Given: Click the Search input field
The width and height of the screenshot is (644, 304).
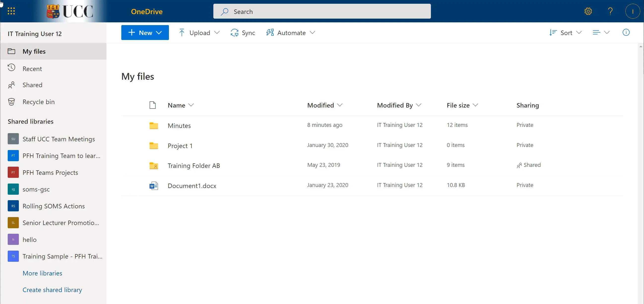Looking at the screenshot, I should [x=322, y=11].
